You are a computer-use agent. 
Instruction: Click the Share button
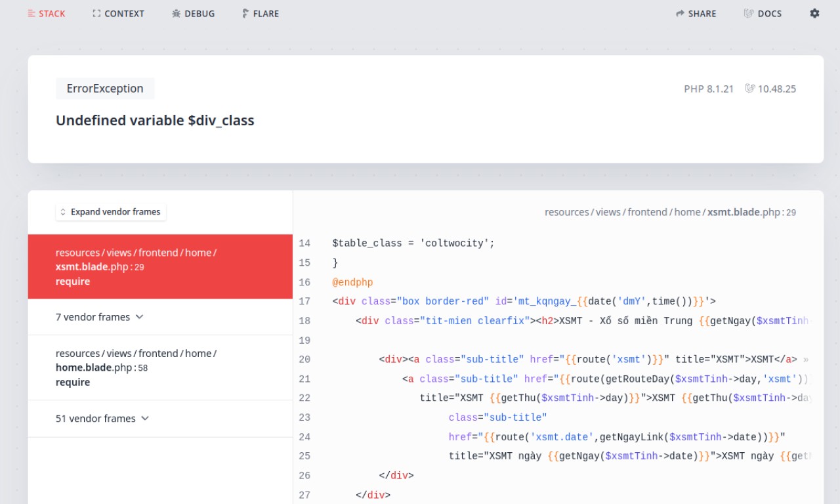pyautogui.click(x=696, y=13)
